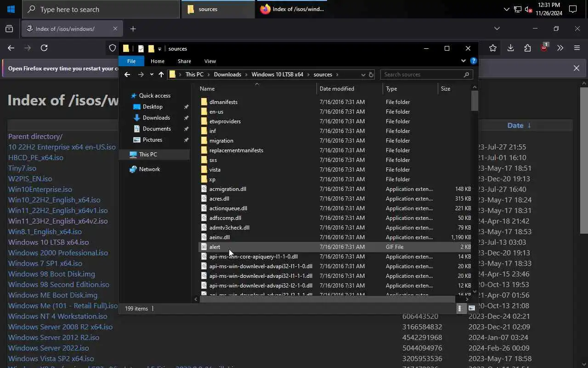Open Firefox List all tabs chevron
This screenshot has width=588, height=368.
pos(497,29)
